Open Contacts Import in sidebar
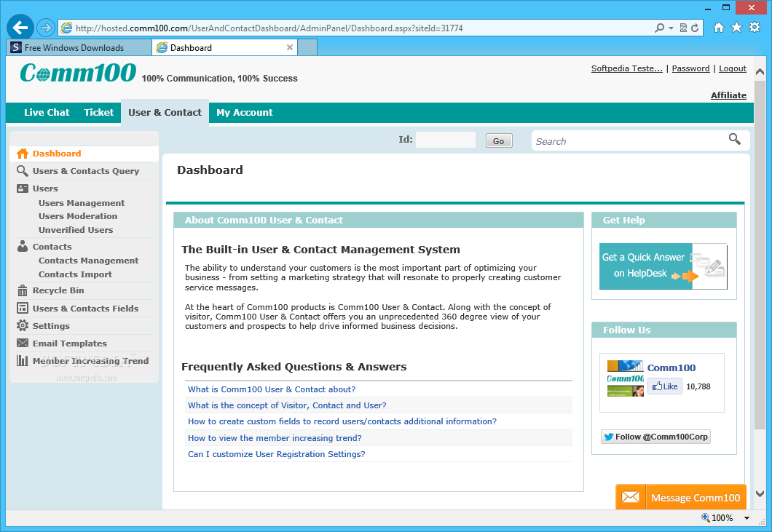The image size is (772, 532). click(x=75, y=274)
